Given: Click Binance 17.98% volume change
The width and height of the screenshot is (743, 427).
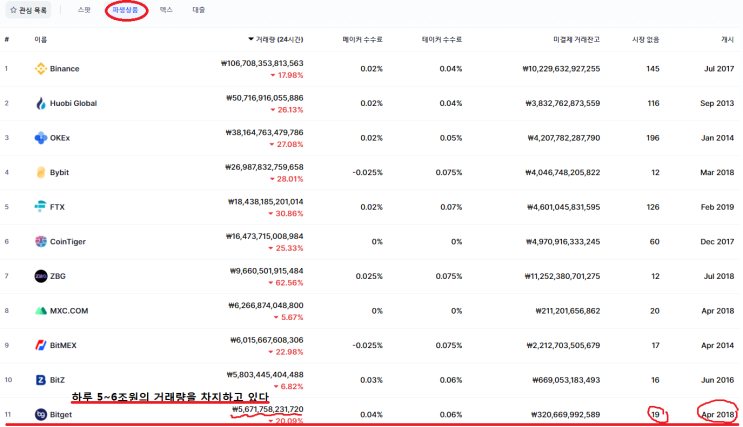Looking at the screenshot, I should click(287, 75).
